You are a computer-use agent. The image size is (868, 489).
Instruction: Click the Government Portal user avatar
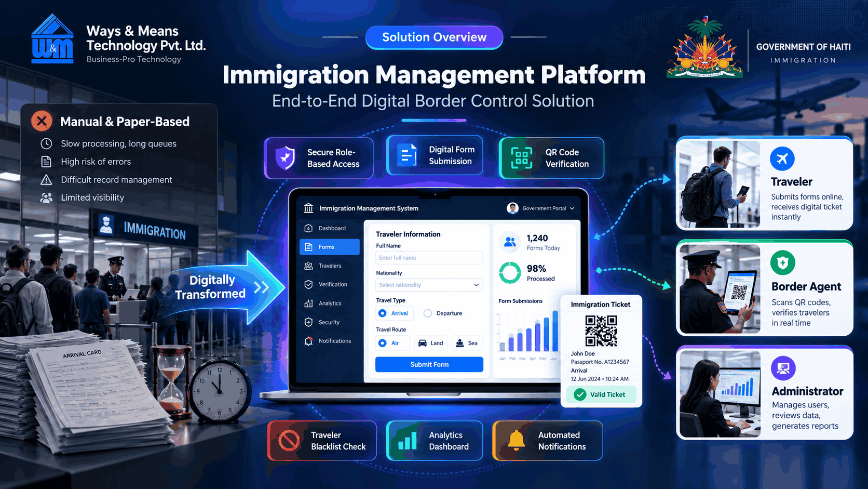(513, 208)
